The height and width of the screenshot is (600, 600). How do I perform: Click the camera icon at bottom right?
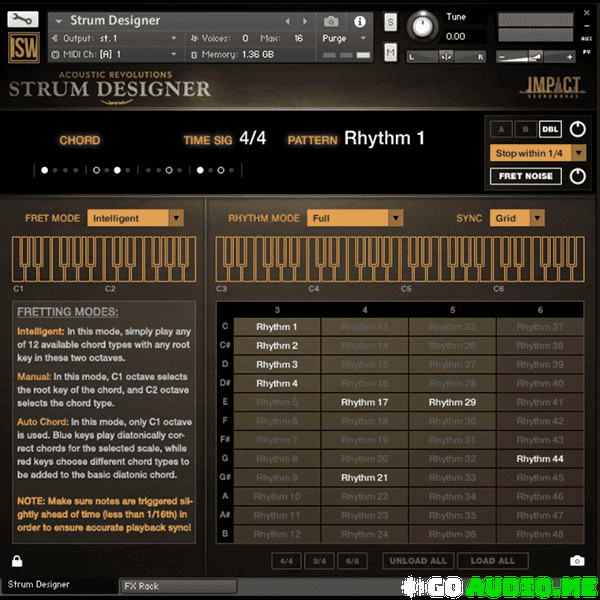[577, 561]
